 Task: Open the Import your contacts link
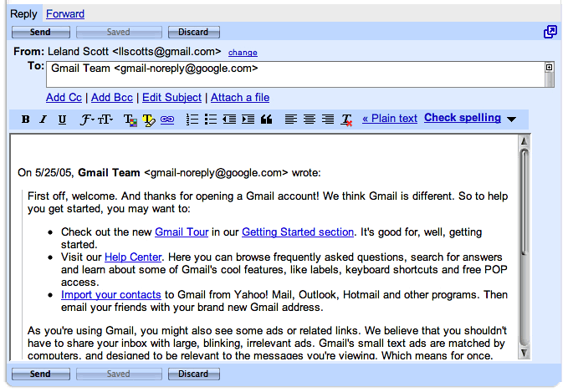pyautogui.click(x=111, y=295)
